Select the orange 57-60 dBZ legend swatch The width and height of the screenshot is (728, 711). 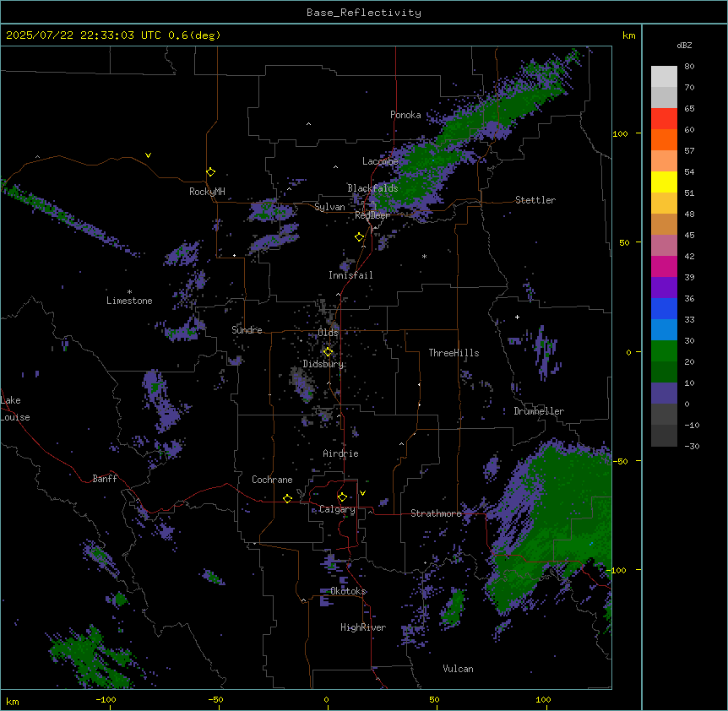(x=664, y=139)
